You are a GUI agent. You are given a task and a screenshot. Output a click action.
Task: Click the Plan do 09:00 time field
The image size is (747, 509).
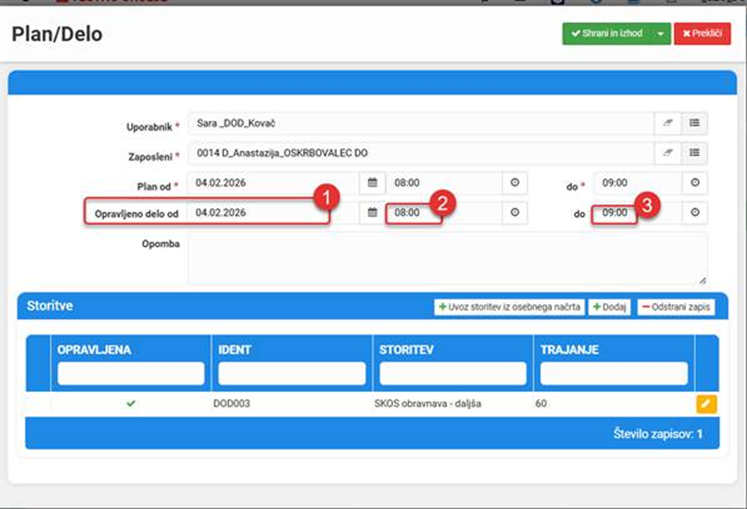click(x=638, y=183)
